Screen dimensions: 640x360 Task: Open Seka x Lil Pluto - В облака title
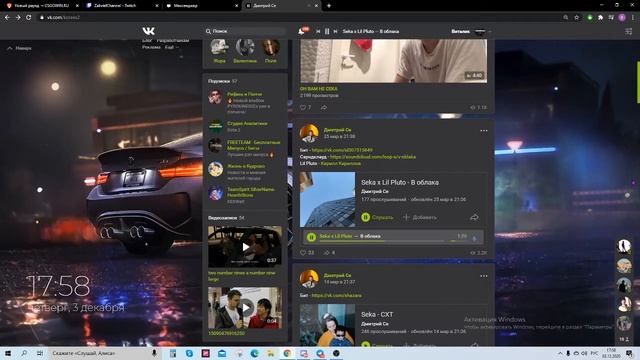click(x=400, y=182)
